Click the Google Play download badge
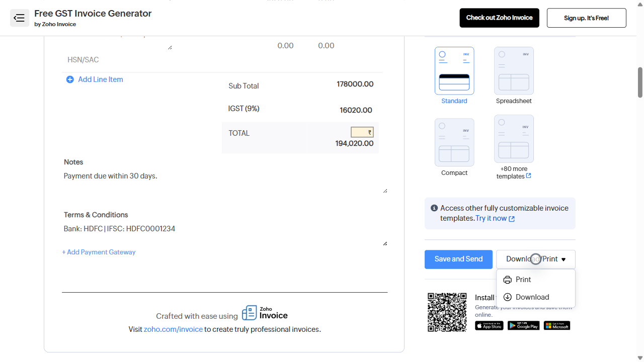This screenshot has height=362, width=644. [523, 325]
